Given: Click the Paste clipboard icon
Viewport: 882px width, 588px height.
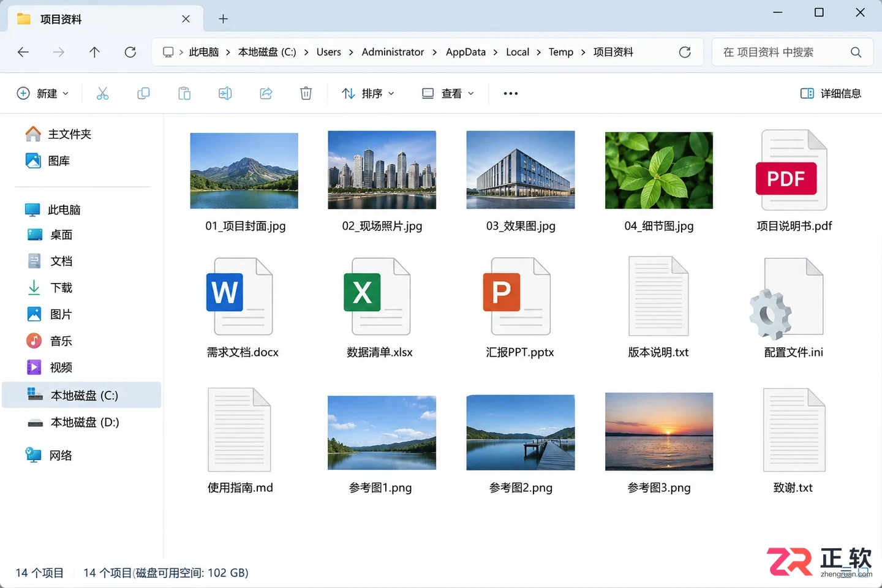Looking at the screenshot, I should click(x=184, y=93).
